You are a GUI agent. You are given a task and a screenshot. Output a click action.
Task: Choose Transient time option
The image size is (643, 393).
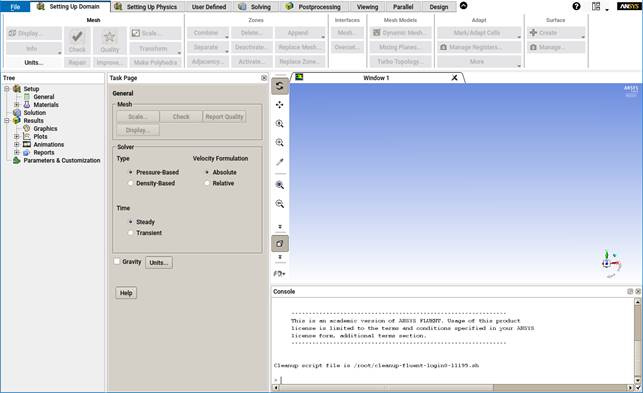130,233
